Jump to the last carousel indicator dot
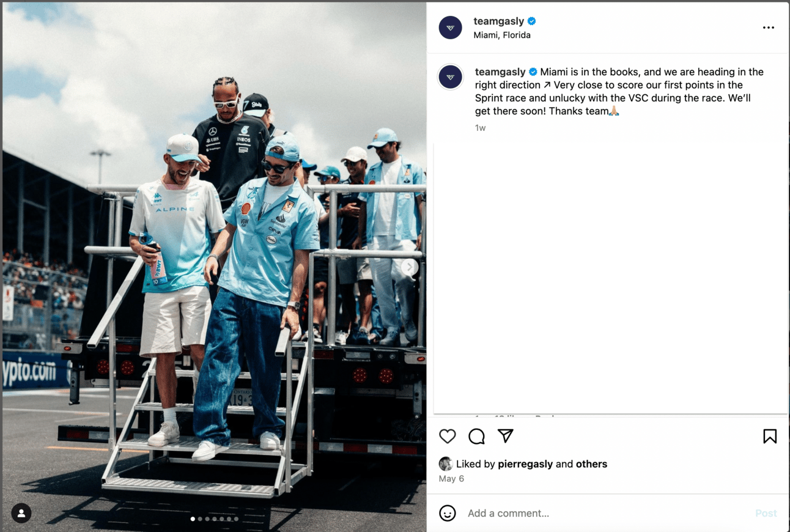This screenshot has width=790, height=532. tap(236, 519)
